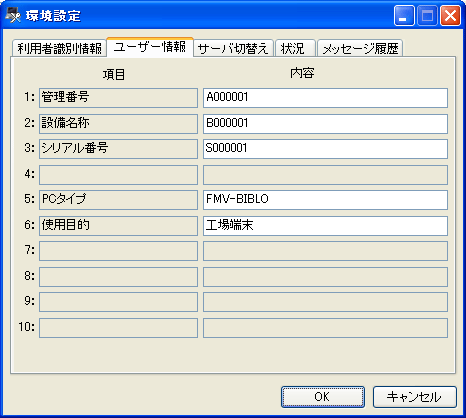Click the FMV-BIBLO input field
The height and width of the screenshot is (418, 466).
(325, 200)
